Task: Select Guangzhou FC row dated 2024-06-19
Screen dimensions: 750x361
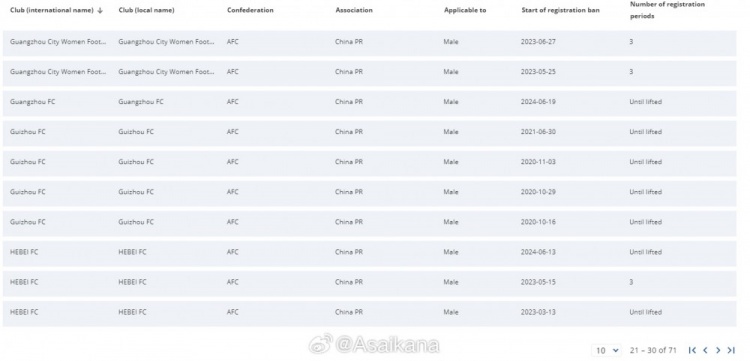Action: (x=369, y=102)
